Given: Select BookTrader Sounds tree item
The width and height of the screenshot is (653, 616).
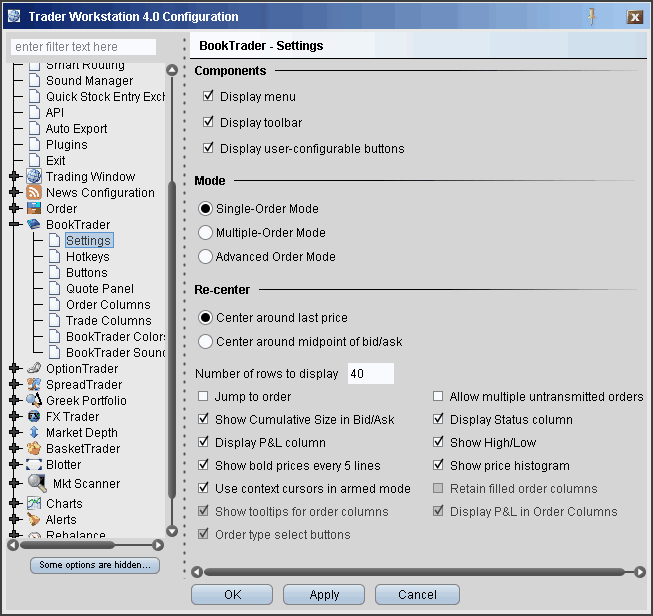Looking at the screenshot, I should coord(116,352).
